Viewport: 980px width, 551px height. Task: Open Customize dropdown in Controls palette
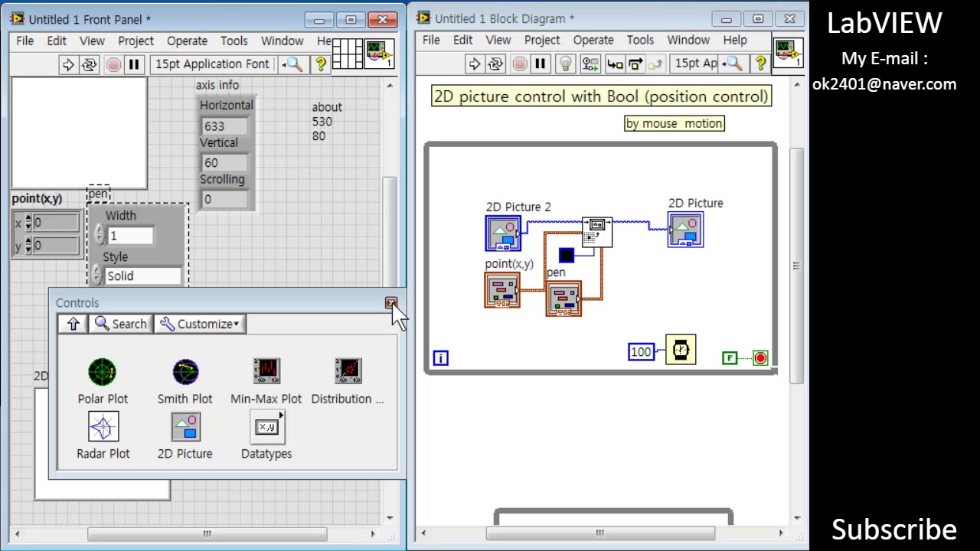[199, 324]
